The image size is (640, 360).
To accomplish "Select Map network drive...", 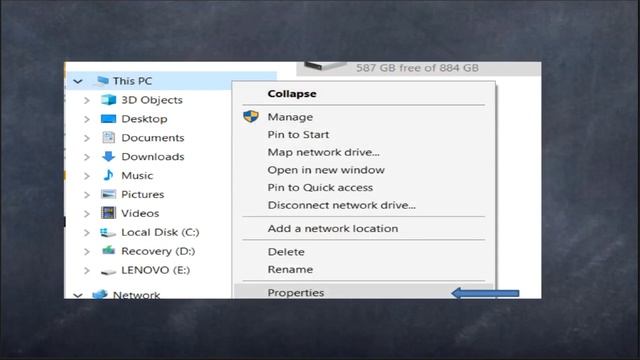I will [x=323, y=152].
